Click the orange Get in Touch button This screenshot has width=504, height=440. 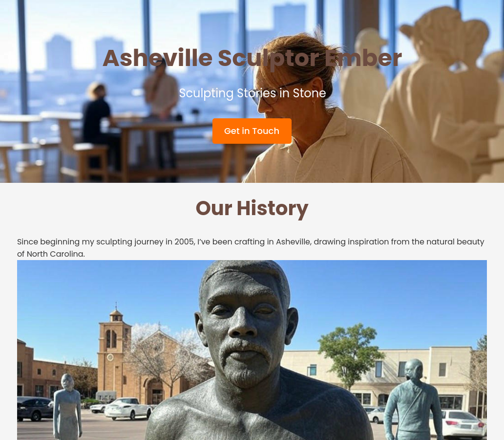pyautogui.click(x=252, y=131)
